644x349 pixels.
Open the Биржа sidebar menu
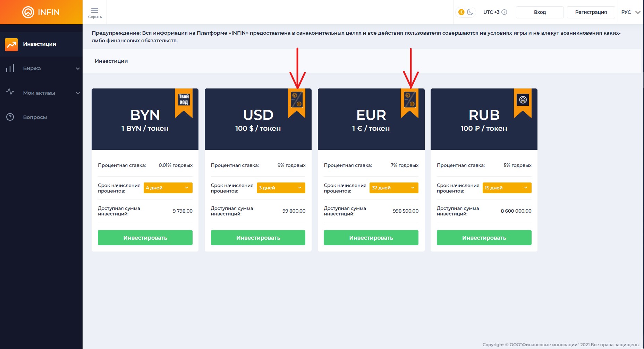pos(41,68)
